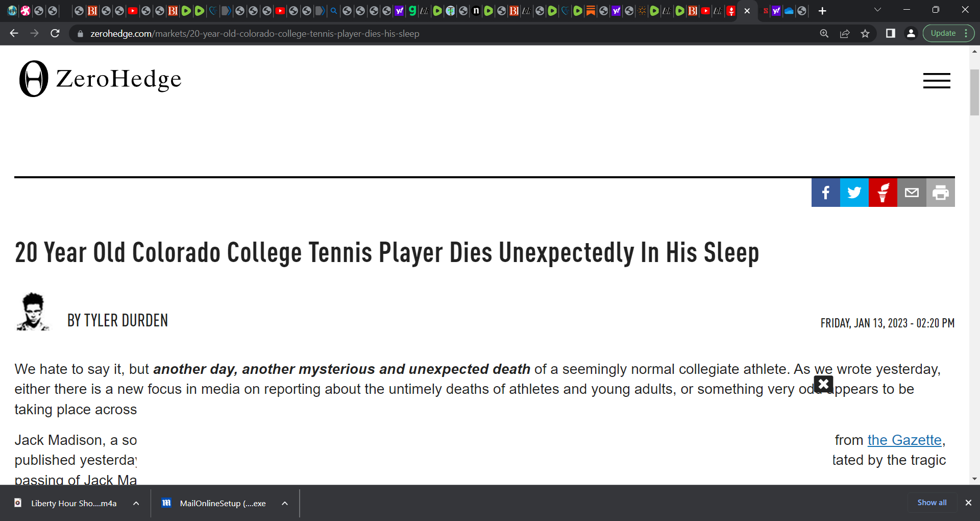Open the tab search dropdown arrow
This screenshot has width=980, height=521.
pyautogui.click(x=878, y=10)
